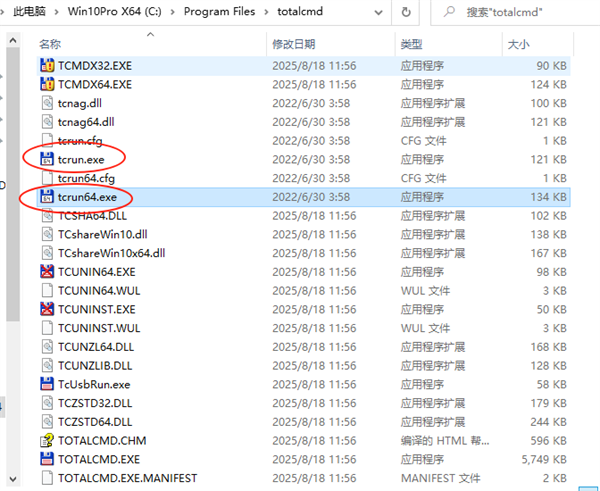Click the tcrun64.cfg file icon

47,178
